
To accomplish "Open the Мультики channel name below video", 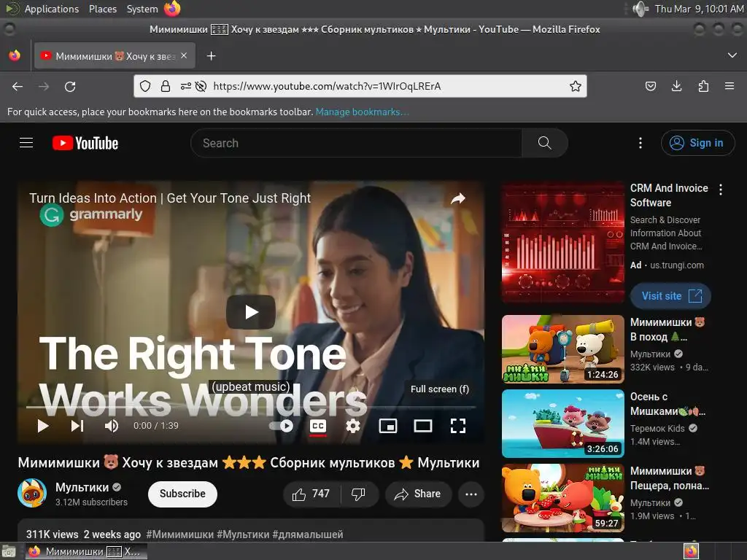I will click(82, 487).
